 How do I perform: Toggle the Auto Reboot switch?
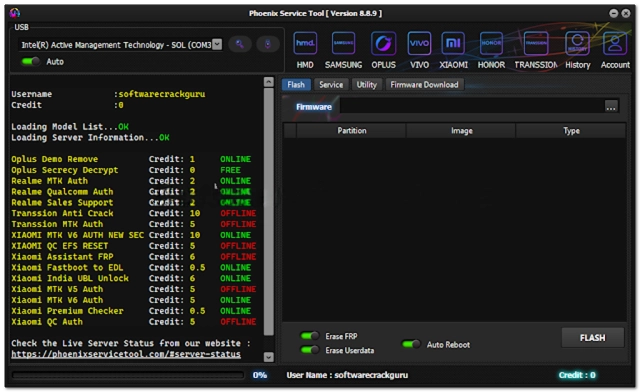[x=411, y=344]
